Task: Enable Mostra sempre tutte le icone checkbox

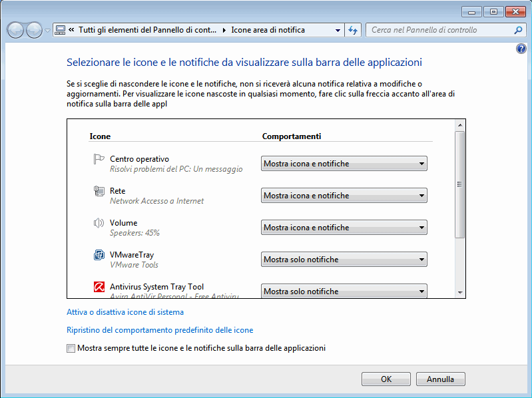Action: [x=71, y=348]
